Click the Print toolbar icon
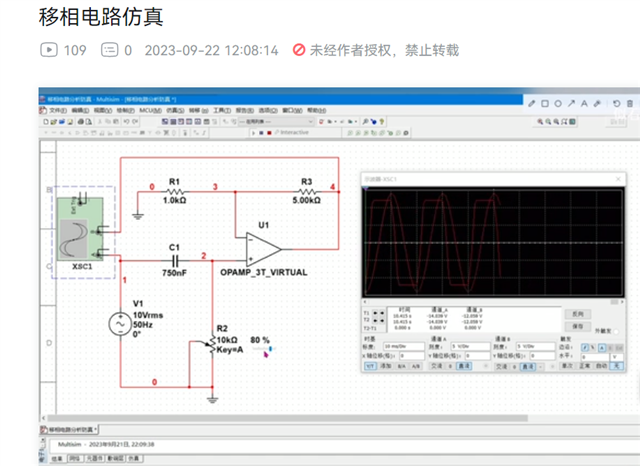The height and width of the screenshot is (466, 640). 80,122
